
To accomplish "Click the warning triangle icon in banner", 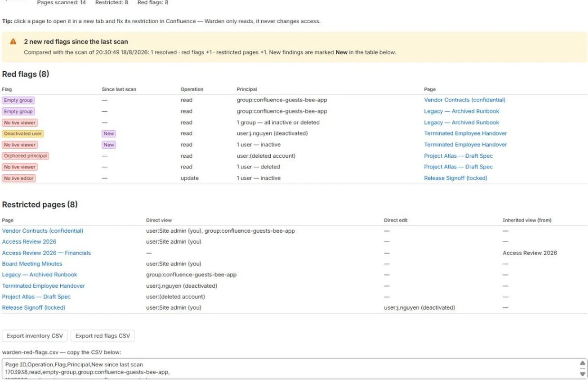I will pyautogui.click(x=13, y=42).
